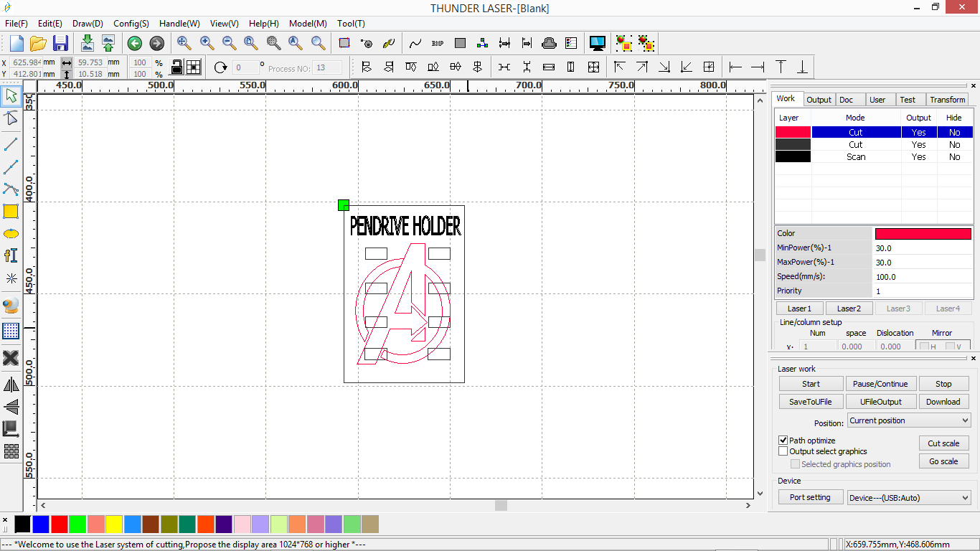The height and width of the screenshot is (551, 980).
Task: Switch to the Transform tab
Action: point(948,100)
